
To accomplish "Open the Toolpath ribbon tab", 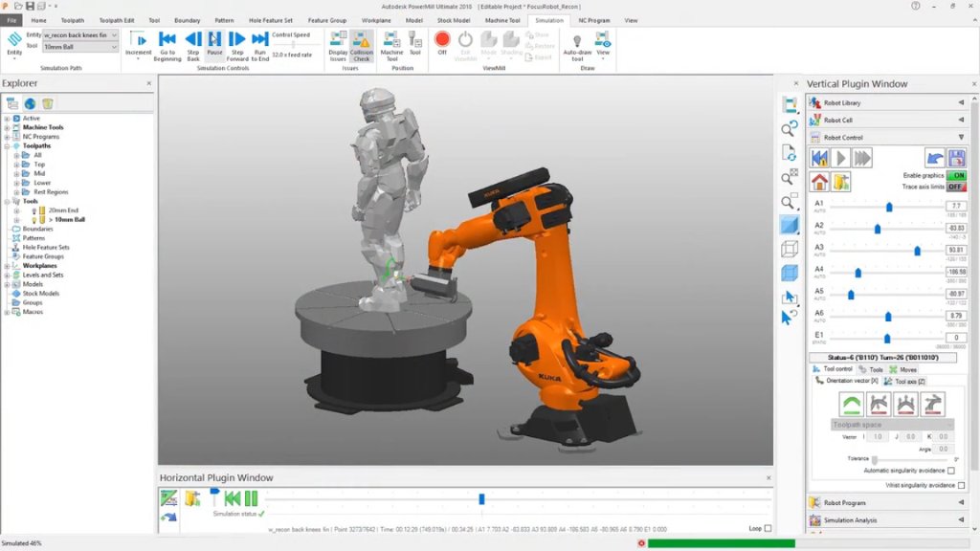I will 73,21.
